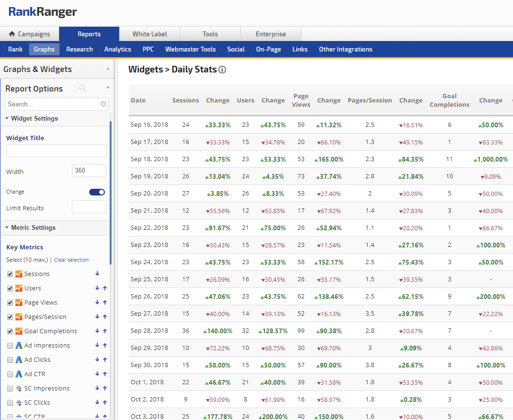Move Sessions metric down with arrow
The image size is (513, 420).
(x=97, y=274)
